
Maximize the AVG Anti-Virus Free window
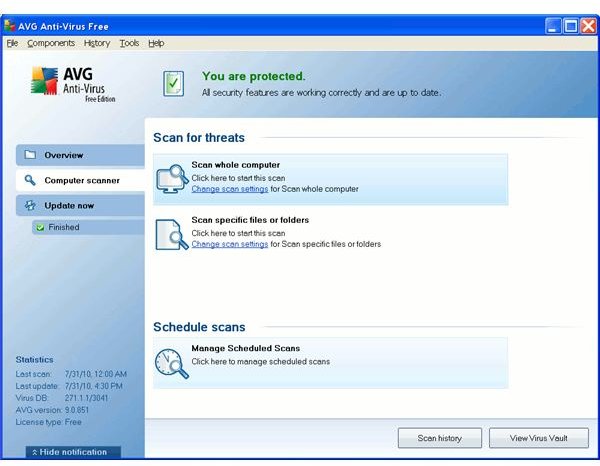(571, 26)
